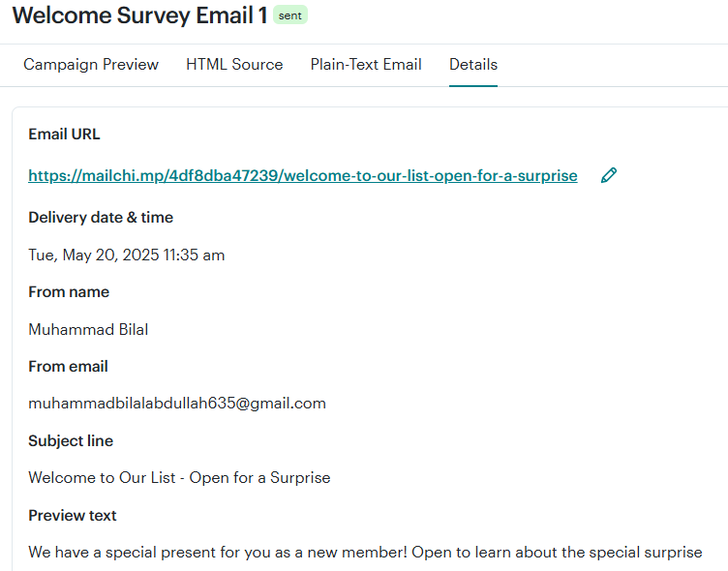728x571 pixels.
Task: Open the Campaign Preview tab
Action: (x=91, y=65)
